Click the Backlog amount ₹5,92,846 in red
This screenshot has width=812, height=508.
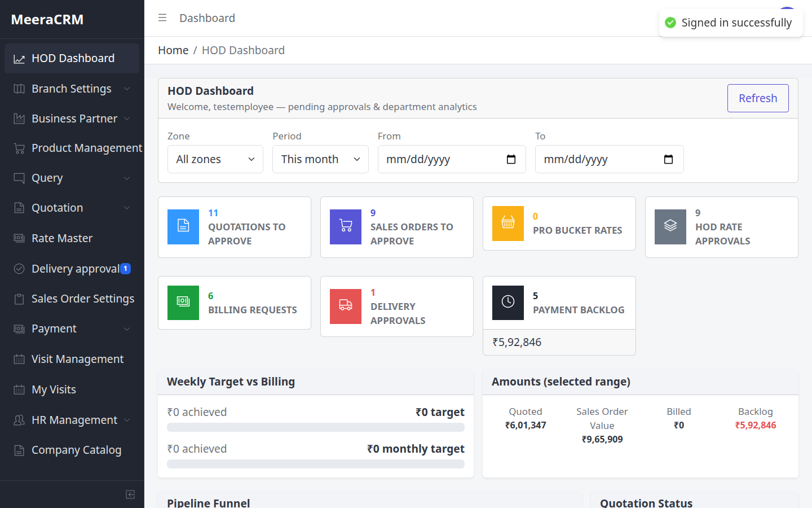[756, 425]
